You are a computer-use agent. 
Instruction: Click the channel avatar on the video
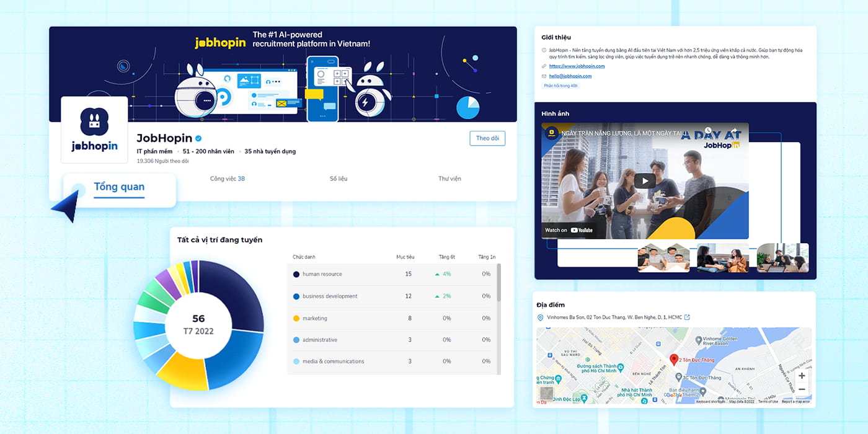pyautogui.click(x=551, y=133)
